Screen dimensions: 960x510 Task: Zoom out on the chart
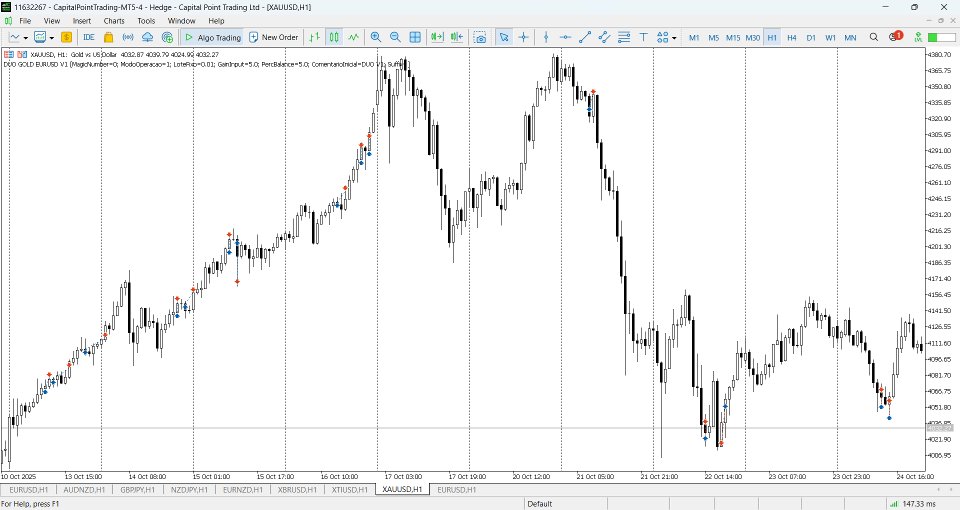pyautogui.click(x=396, y=37)
